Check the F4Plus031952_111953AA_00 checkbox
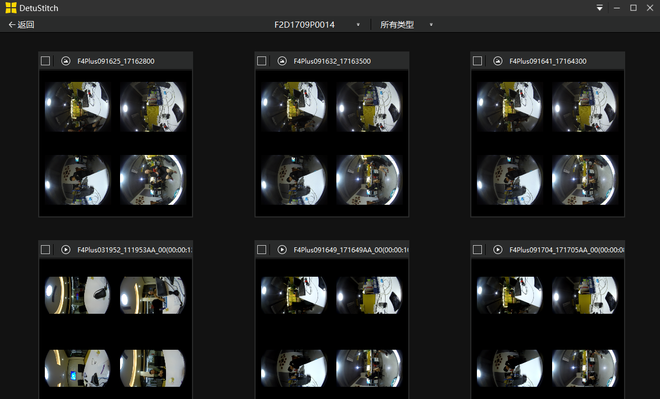The width and height of the screenshot is (660, 399). tap(45, 250)
